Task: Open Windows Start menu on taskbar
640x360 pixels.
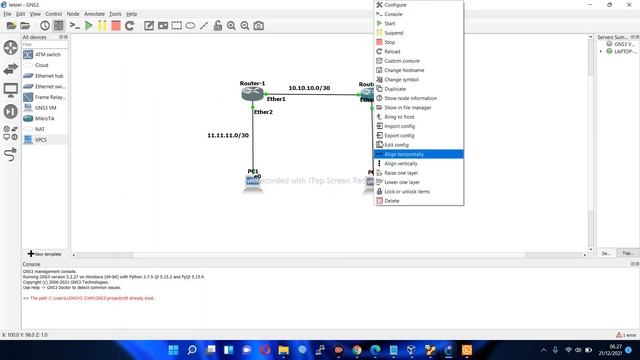Action: tap(173, 350)
